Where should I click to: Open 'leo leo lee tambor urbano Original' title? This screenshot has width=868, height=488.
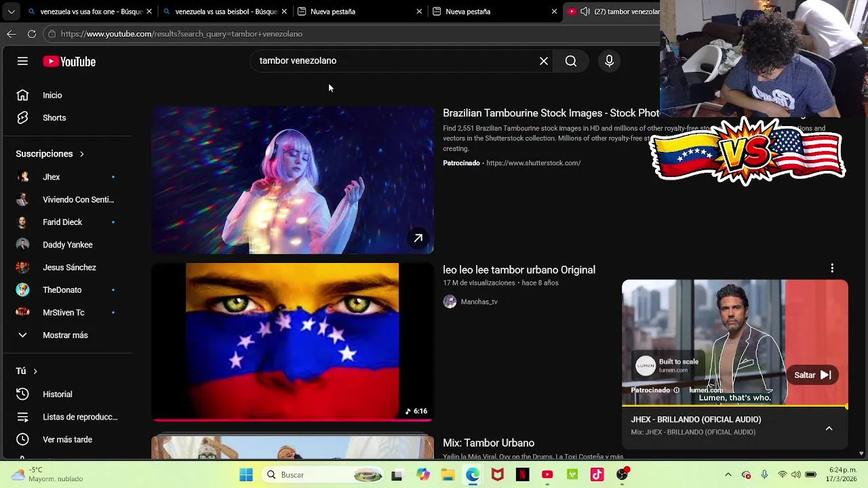click(519, 270)
